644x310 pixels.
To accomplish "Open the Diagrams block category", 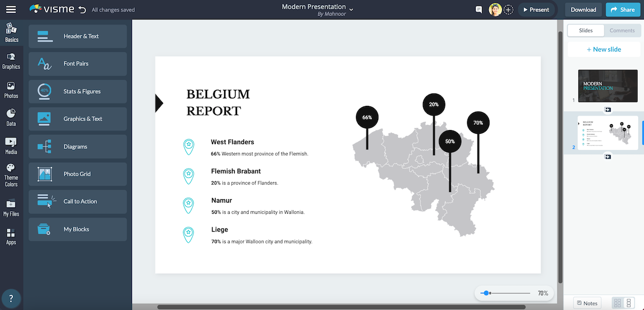I will coord(78,147).
